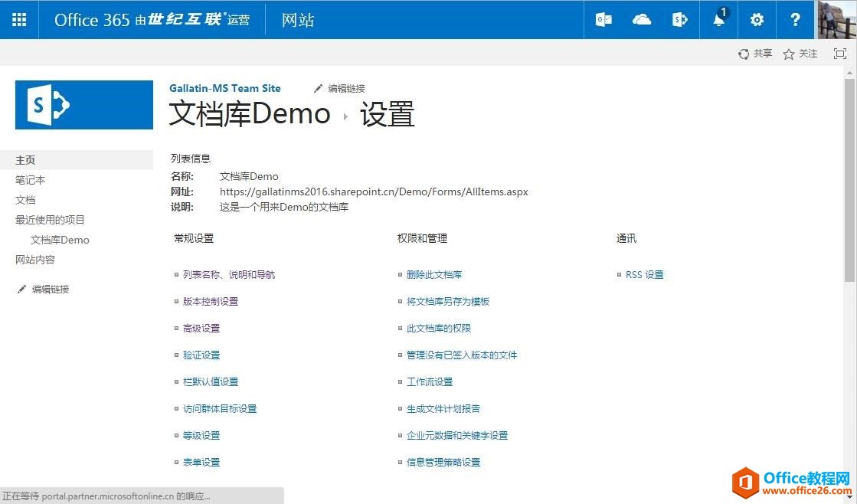This screenshot has width=857, height=504.
Task: Open the settings gear menu
Action: click(x=757, y=20)
